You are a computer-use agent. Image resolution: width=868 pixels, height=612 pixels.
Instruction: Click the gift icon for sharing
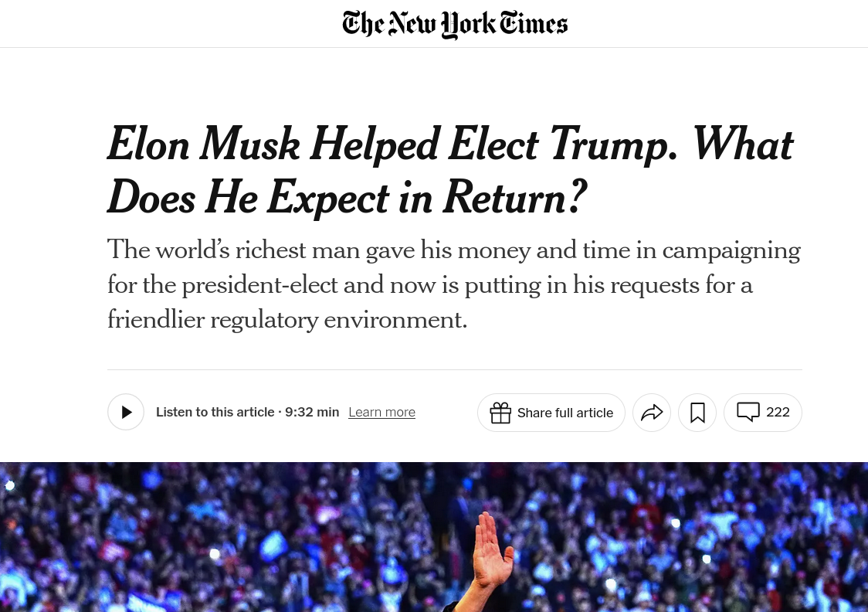(x=500, y=413)
